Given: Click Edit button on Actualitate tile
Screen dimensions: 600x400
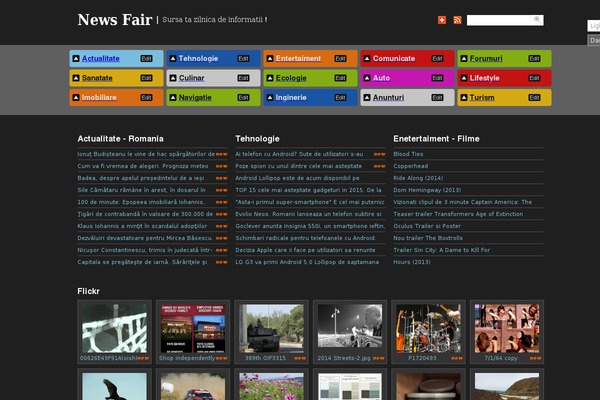Looking at the screenshot, I should point(146,59).
